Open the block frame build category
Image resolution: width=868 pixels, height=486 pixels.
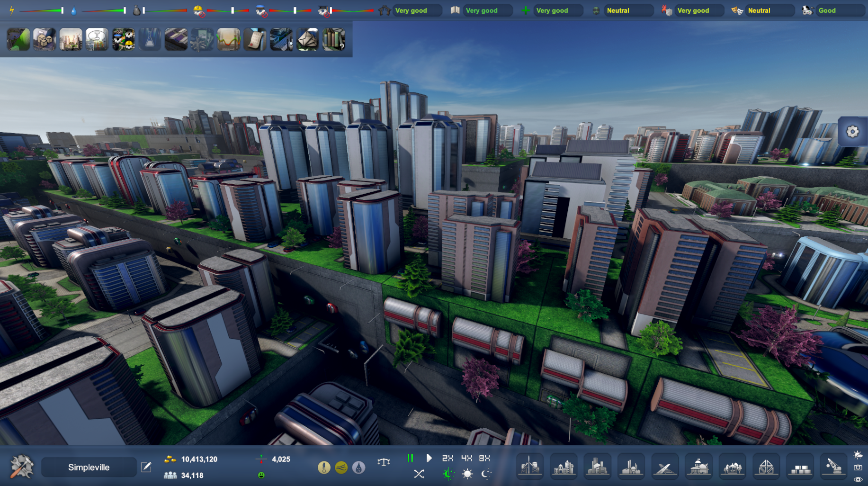point(766,467)
